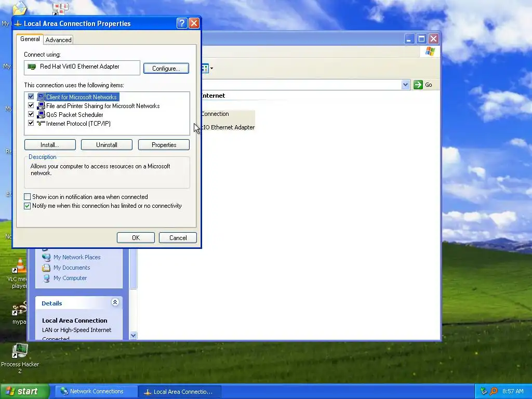Click the Configure... button

tap(166, 68)
